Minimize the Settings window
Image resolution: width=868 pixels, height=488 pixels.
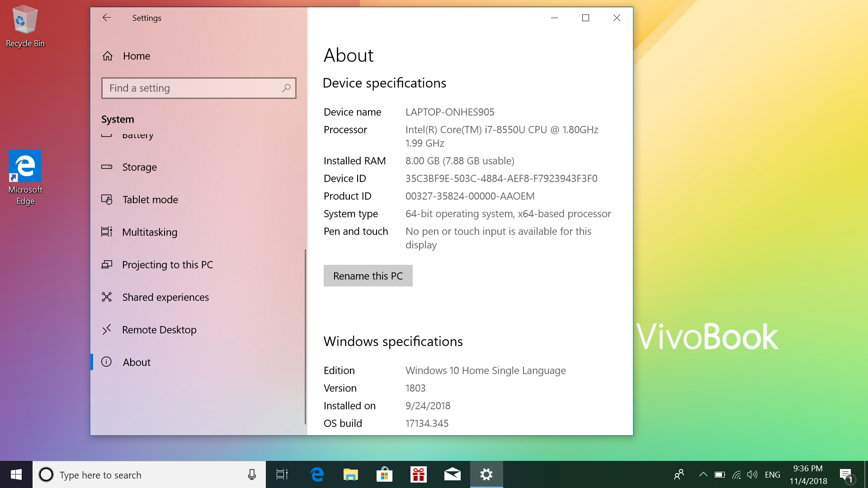point(555,18)
